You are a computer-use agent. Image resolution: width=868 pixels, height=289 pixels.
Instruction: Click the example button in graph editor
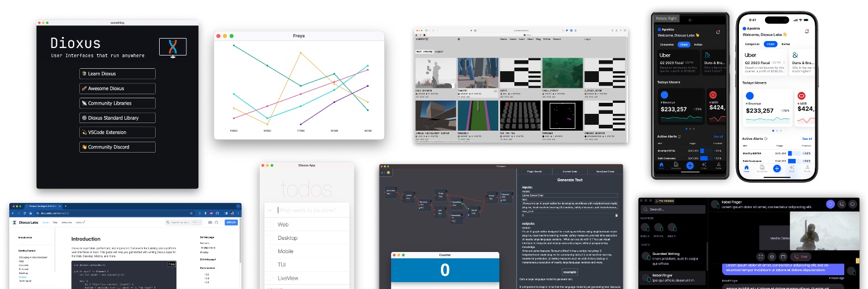point(570,272)
